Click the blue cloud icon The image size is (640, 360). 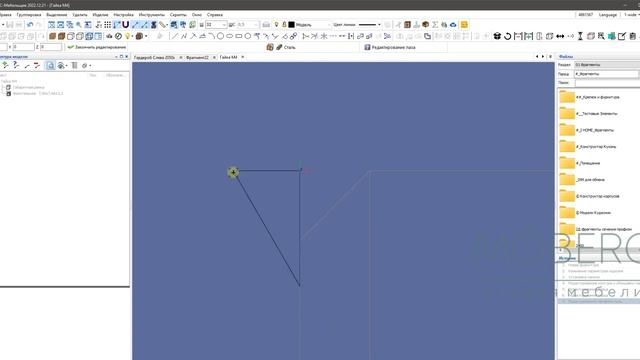(x=453, y=25)
